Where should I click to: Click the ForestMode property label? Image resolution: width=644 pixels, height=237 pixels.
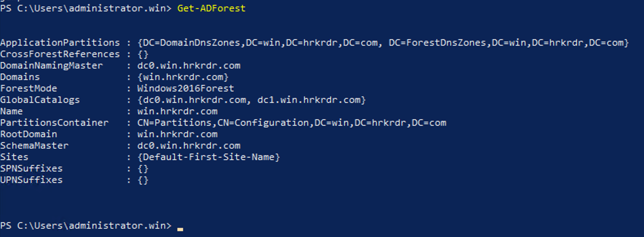(x=29, y=88)
